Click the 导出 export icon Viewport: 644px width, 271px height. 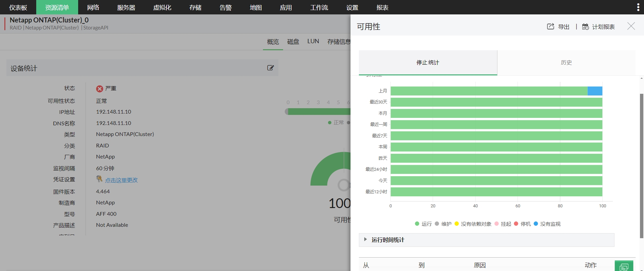(550, 26)
